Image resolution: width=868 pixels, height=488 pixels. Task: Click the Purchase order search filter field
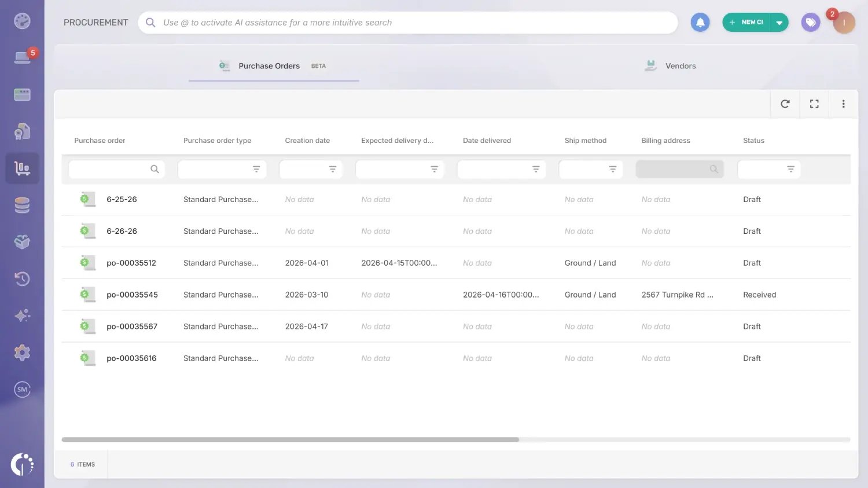tap(117, 169)
